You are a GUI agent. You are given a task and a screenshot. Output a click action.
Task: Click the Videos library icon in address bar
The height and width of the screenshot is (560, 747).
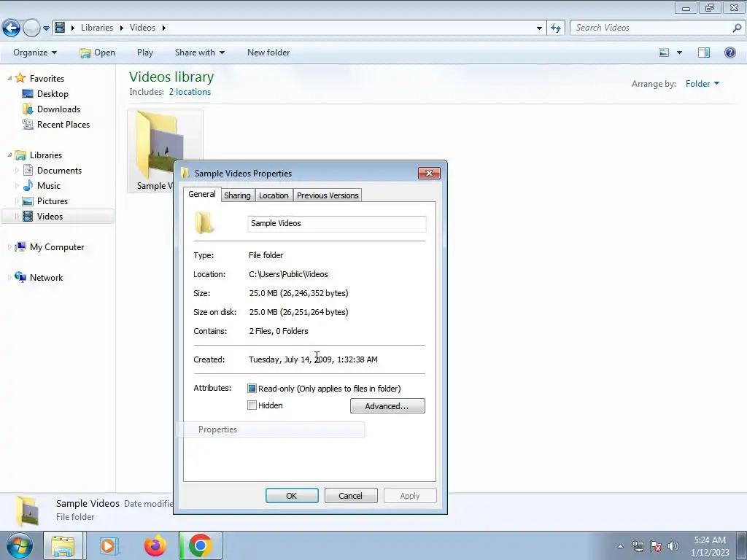coord(60,28)
